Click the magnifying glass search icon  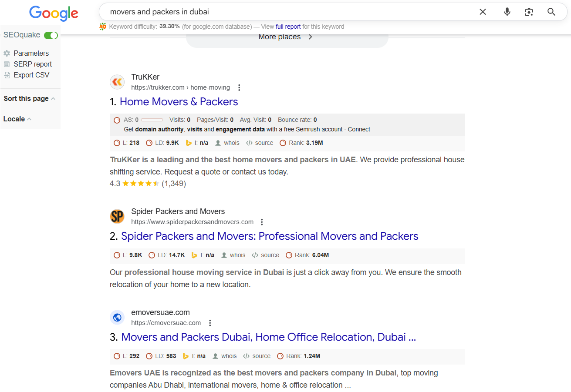coord(551,12)
